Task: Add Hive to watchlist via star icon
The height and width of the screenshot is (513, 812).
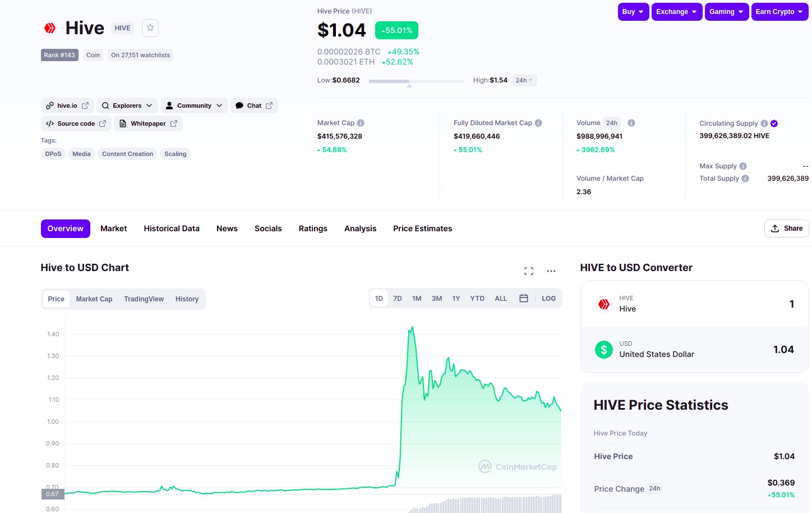Action: 150,28
